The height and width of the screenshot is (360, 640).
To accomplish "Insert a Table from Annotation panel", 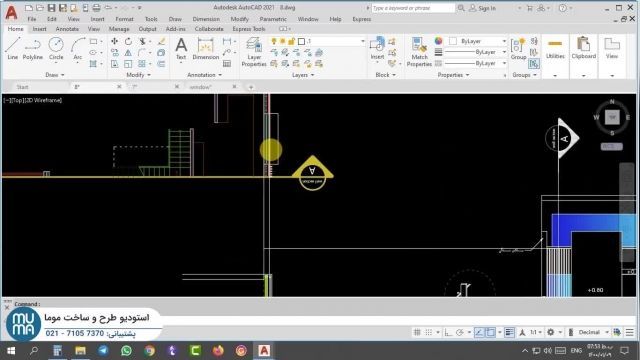I will pyautogui.click(x=227, y=64).
